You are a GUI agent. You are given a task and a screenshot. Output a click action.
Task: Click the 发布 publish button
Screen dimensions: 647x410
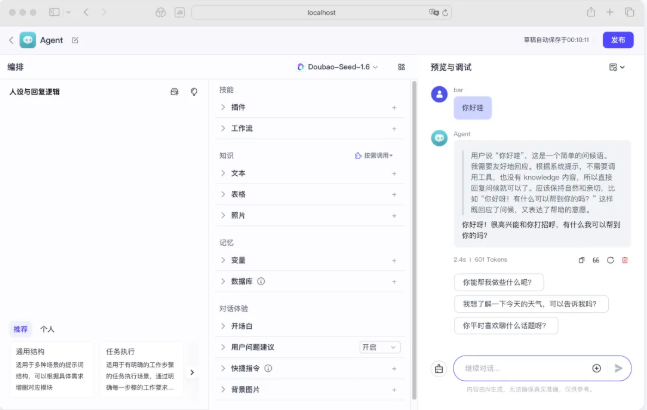(x=618, y=40)
